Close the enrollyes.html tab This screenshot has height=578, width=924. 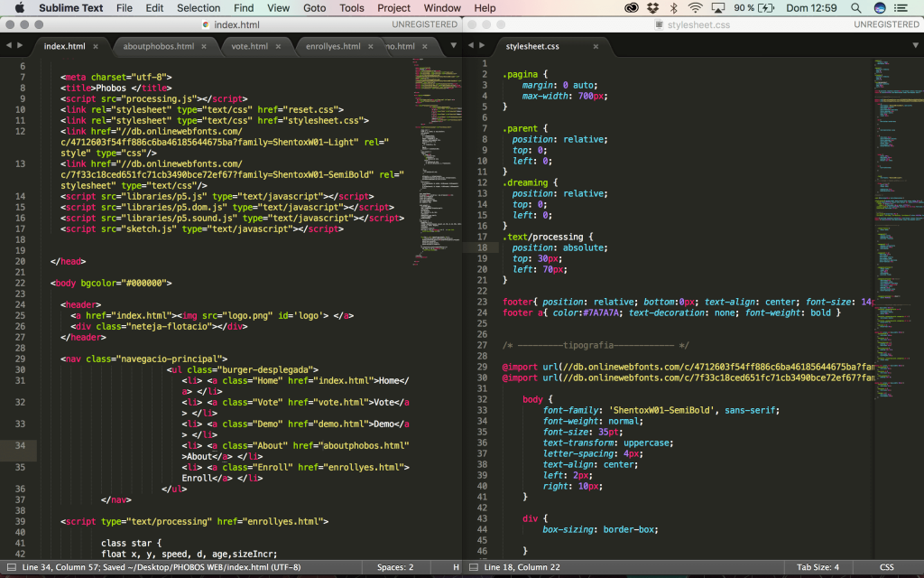371,46
